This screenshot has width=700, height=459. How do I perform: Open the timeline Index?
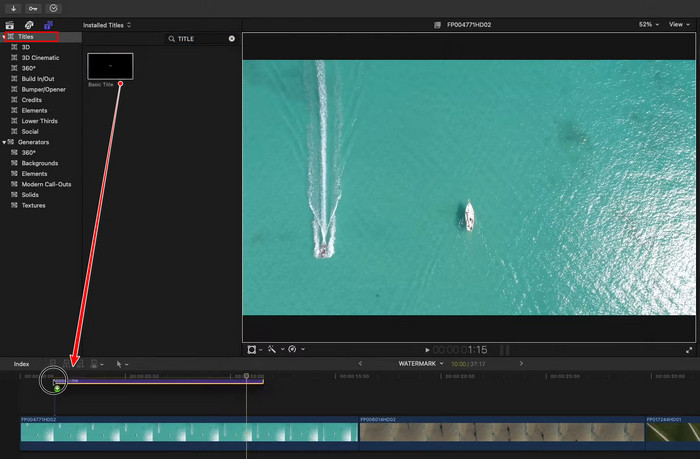tap(21, 364)
